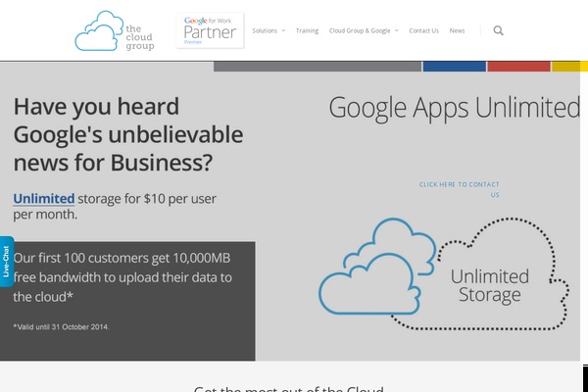588x392 pixels.
Task: Expand the Solutions dropdown menu
Action: (x=269, y=30)
